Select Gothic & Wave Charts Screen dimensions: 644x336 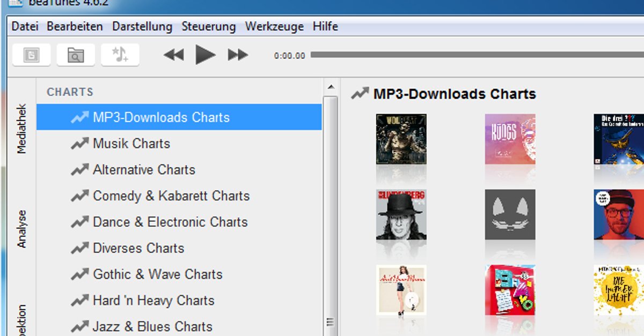pyautogui.click(x=179, y=274)
